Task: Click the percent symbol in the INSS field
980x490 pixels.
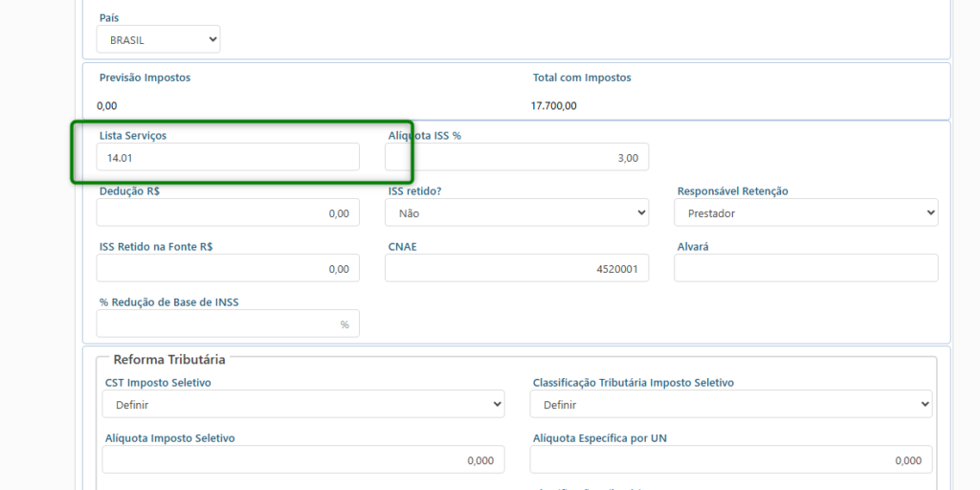Action: click(345, 324)
